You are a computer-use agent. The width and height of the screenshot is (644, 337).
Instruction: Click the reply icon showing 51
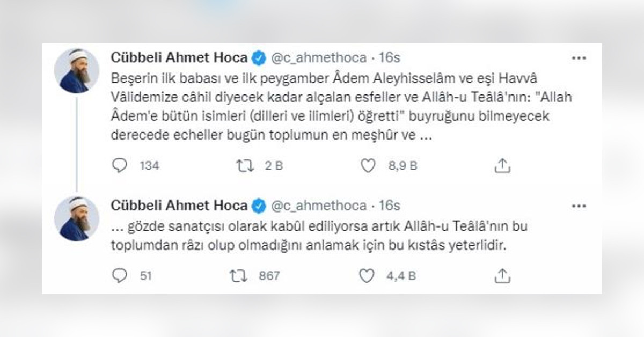(x=121, y=276)
